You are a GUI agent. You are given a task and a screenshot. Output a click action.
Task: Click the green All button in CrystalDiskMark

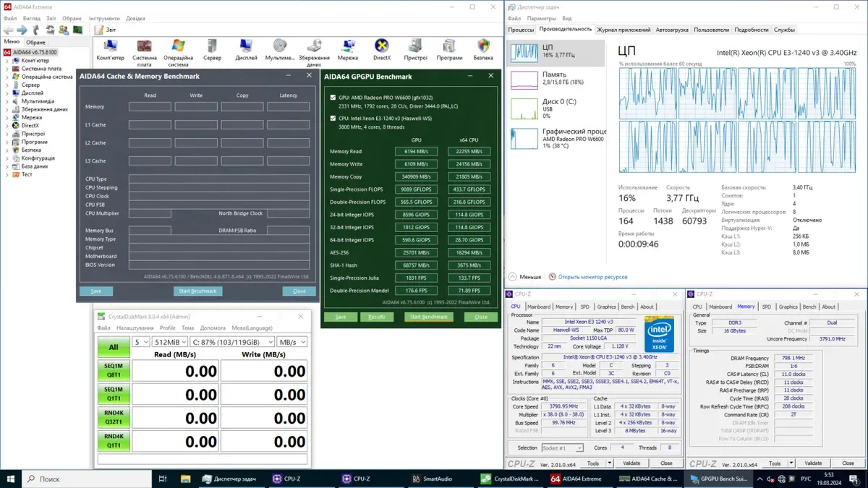coord(114,347)
